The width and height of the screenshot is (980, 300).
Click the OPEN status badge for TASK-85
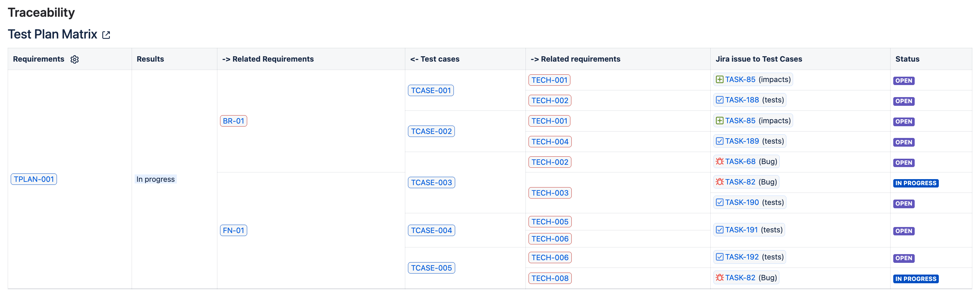point(904,81)
